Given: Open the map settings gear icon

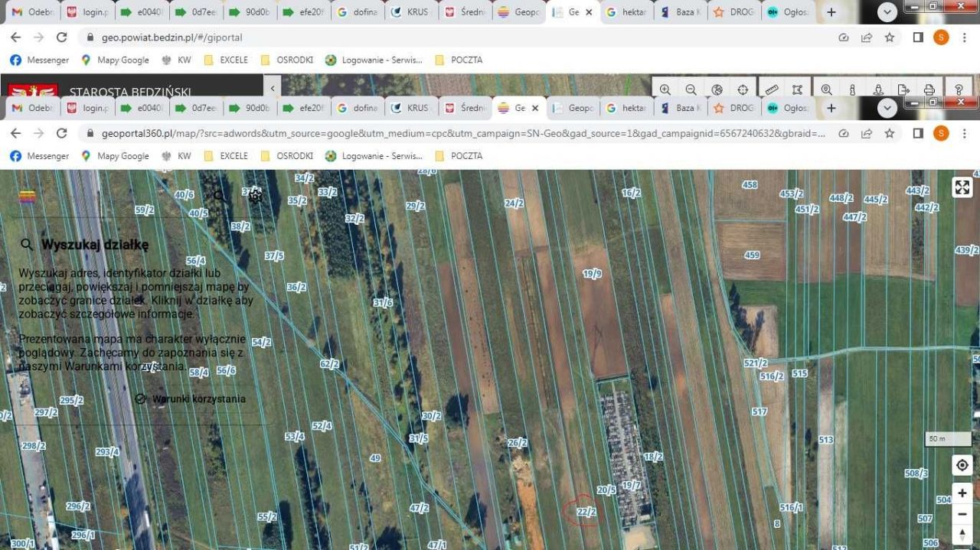Looking at the screenshot, I should [x=255, y=196].
